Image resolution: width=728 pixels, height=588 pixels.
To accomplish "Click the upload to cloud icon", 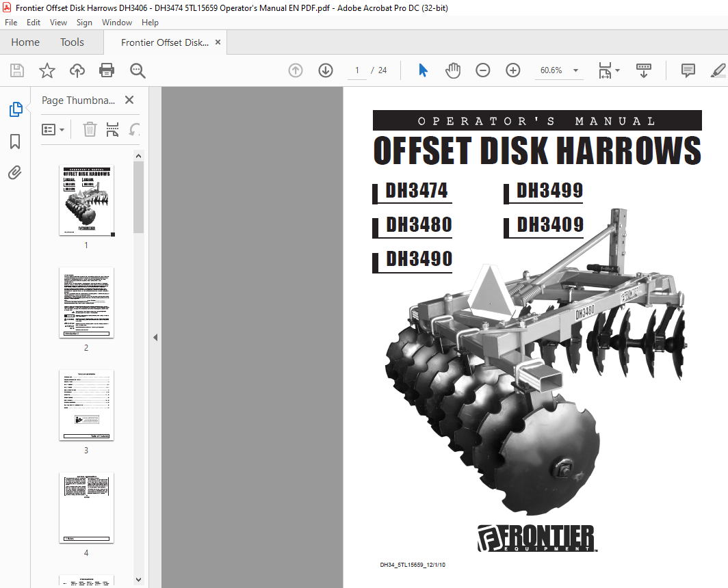I will 77,70.
